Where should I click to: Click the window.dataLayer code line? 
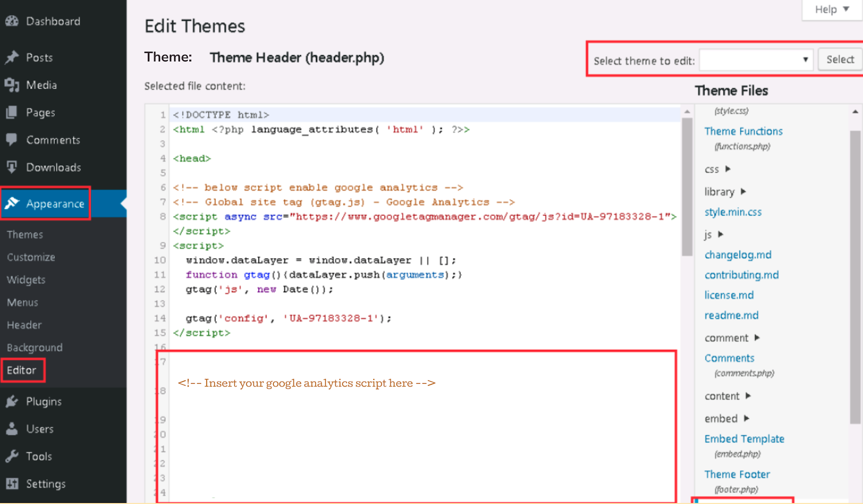[321, 260]
